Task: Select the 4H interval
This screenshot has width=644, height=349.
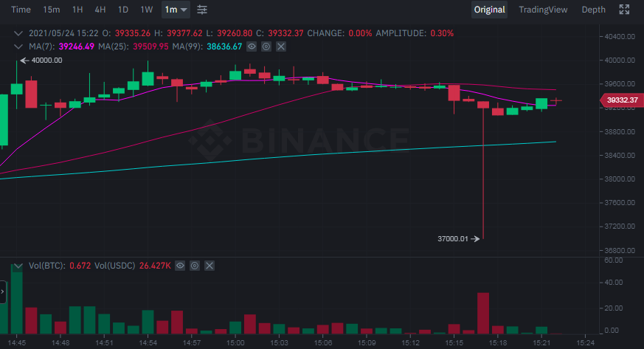Action: click(x=100, y=10)
